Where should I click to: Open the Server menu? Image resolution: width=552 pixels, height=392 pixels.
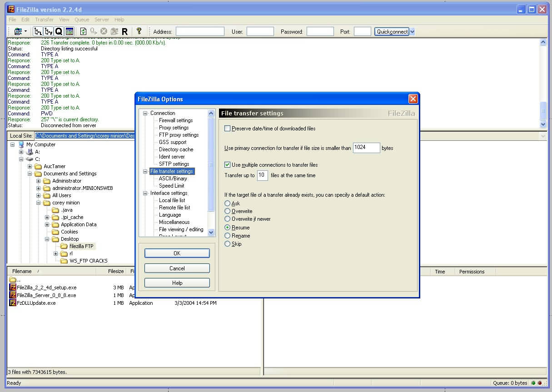coord(102,20)
